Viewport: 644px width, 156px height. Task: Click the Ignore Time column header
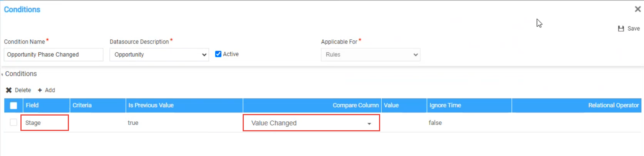click(x=445, y=105)
